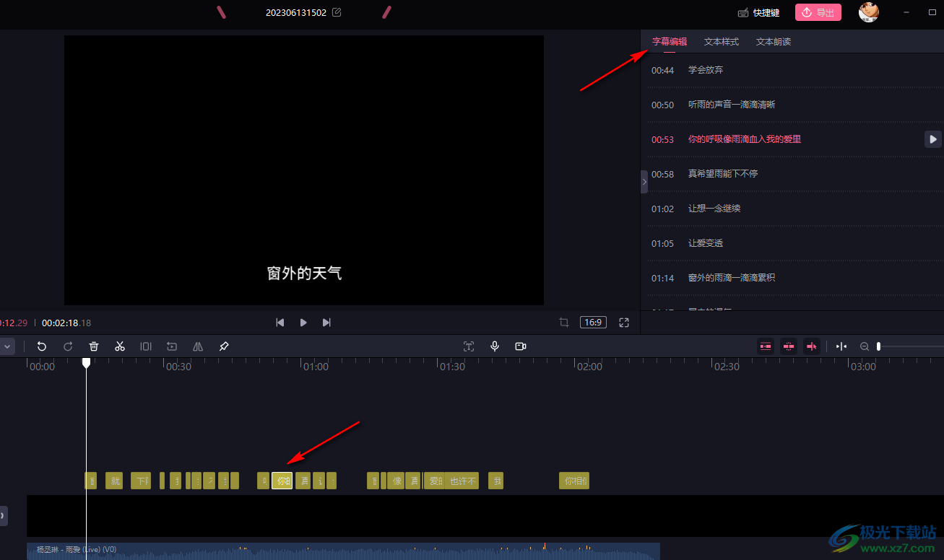Click the timeline playhead marker
944x560 pixels.
pyautogui.click(x=86, y=363)
